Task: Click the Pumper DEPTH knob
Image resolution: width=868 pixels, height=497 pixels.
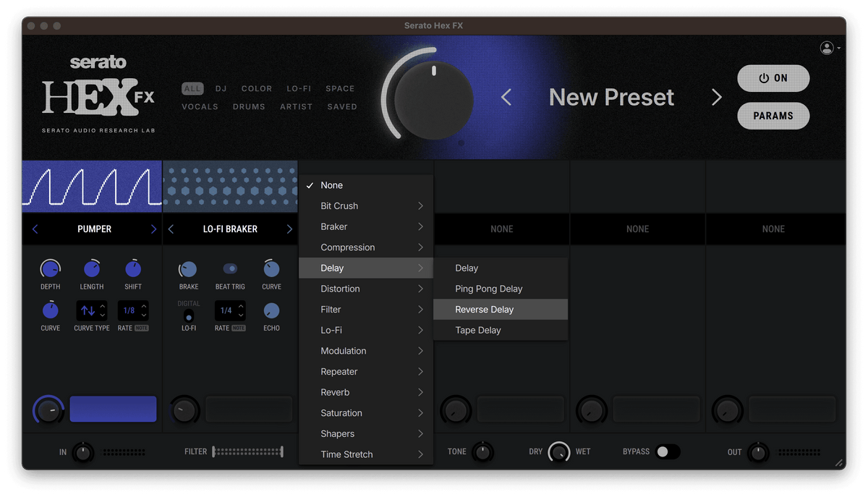Action: point(50,269)
